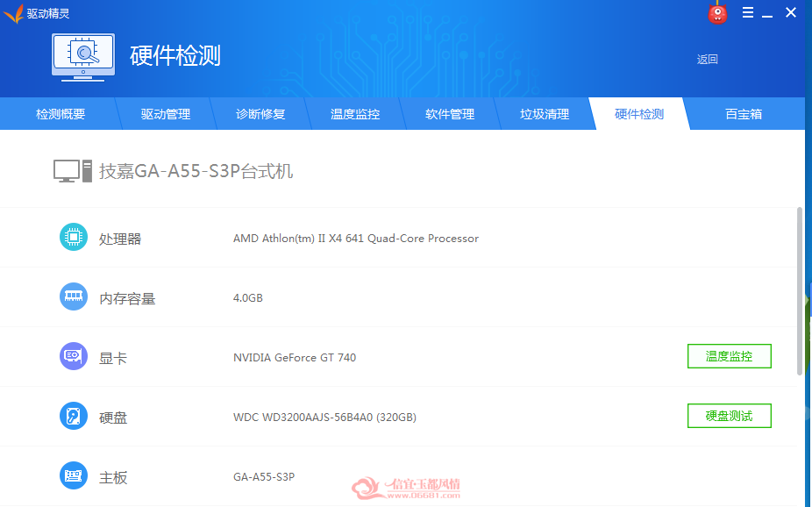Close the 驱动精灵 window
Screen dimensions: 812x507
point(791,12)
